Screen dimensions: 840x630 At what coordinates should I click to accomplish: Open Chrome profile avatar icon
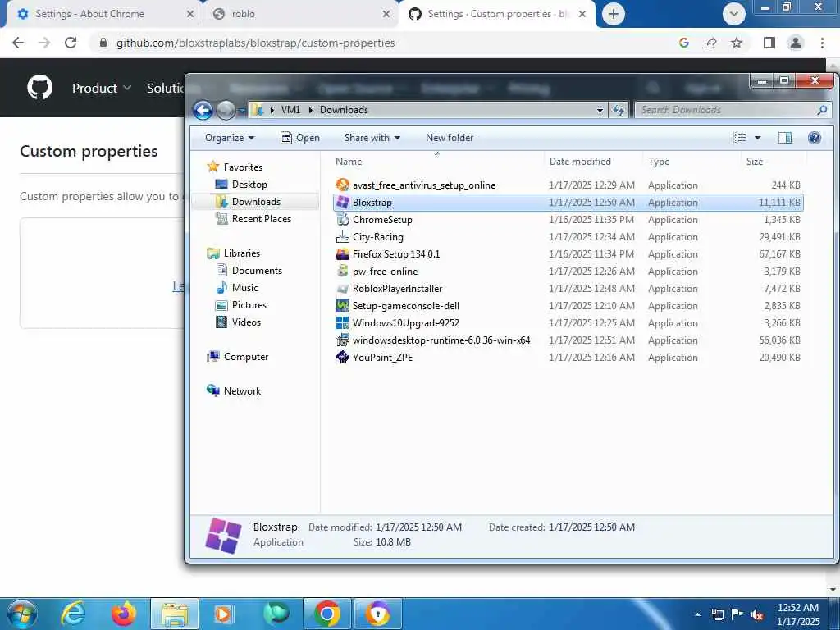point(796,43)
